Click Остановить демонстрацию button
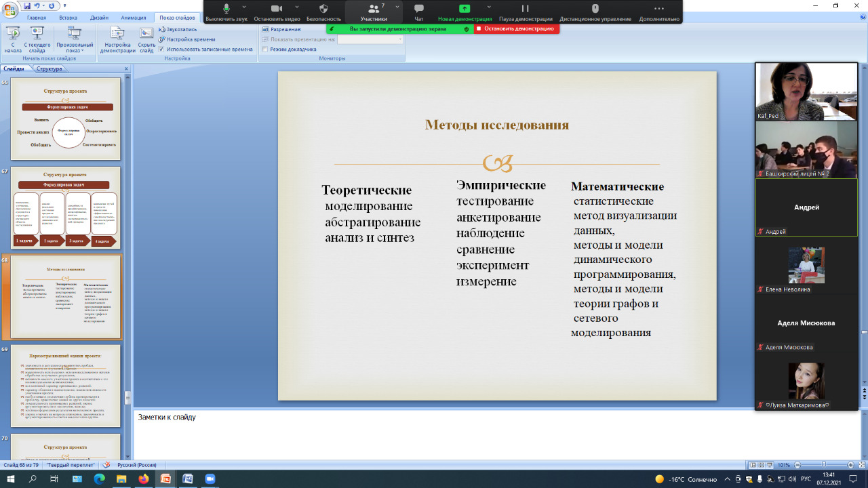Viewport: 868px width, 488px height. coord(515,29)
